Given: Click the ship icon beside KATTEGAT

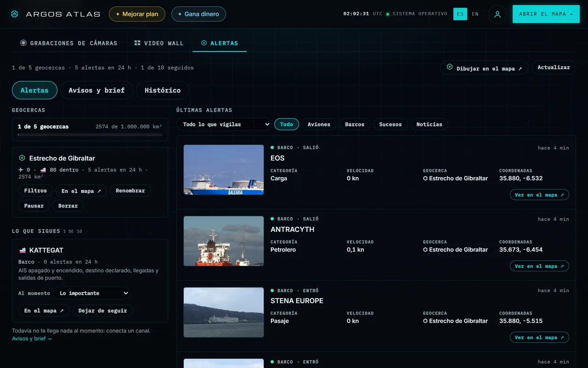Looking at the screenshot, I should click(x=22, y=250).
